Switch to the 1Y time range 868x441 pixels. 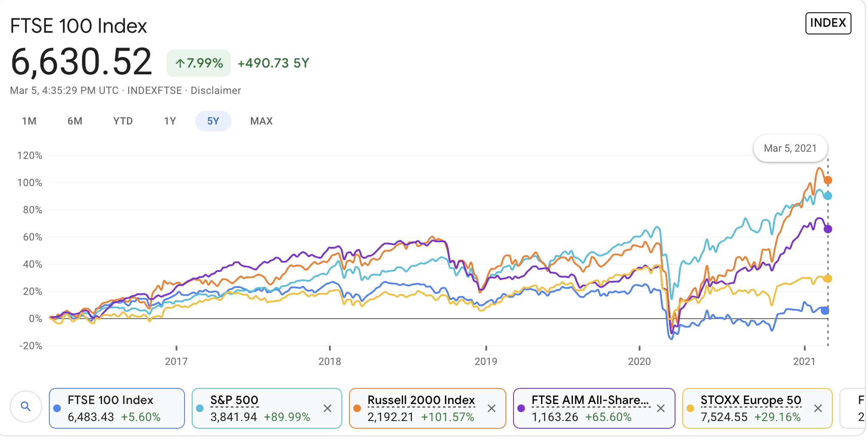170,121
